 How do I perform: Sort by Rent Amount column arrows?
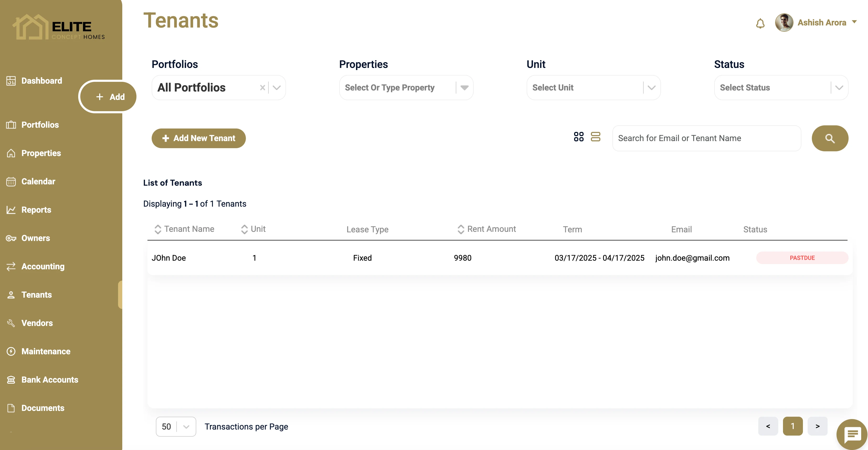click(x=461, y=229)
